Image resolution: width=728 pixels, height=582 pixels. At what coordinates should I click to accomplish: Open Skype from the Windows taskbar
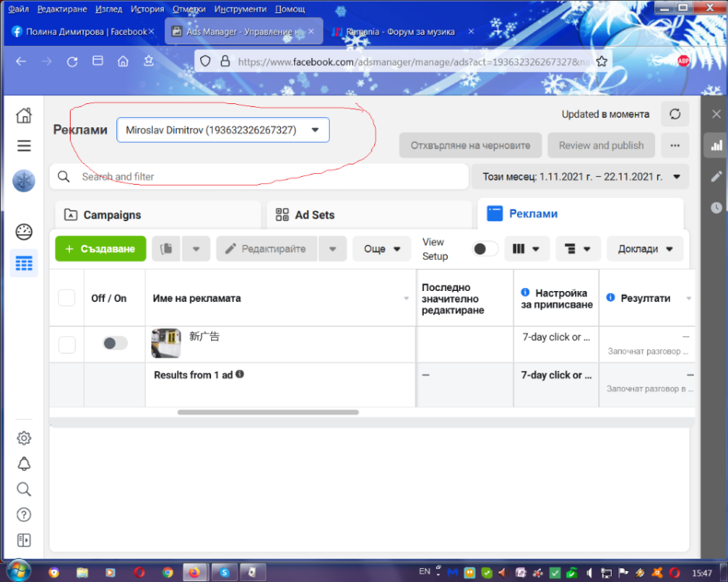pos(225,573)
